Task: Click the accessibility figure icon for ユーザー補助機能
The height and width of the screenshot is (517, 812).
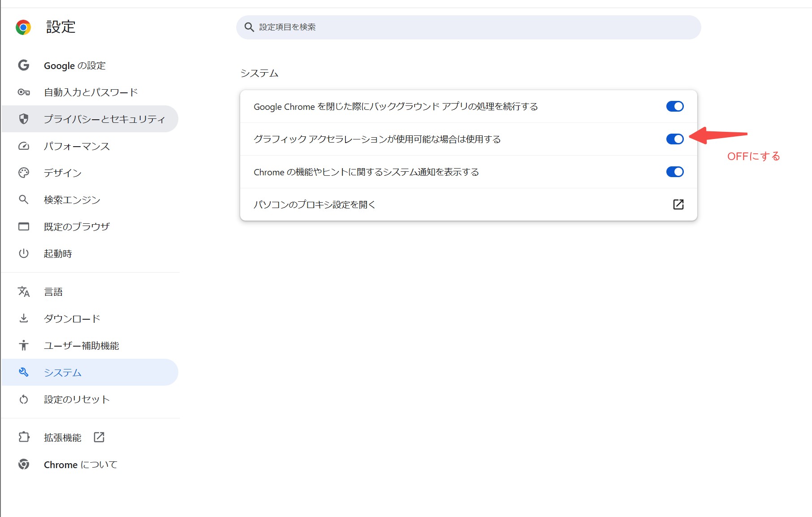Action: point(24,345)
